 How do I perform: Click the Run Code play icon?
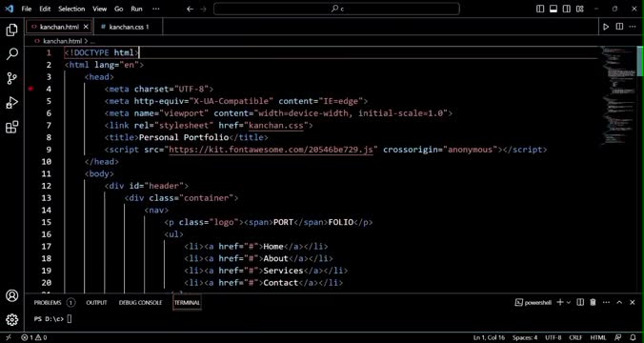click(x=606, y=27)
